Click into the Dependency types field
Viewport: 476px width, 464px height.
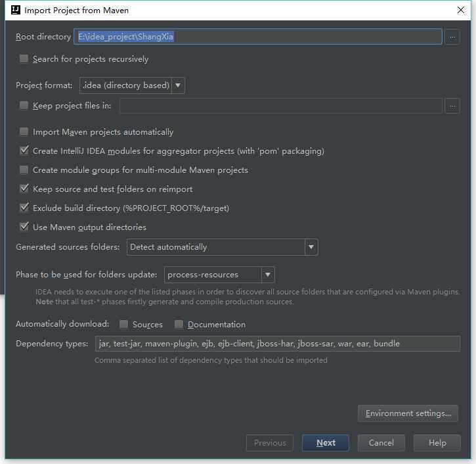click(277, 344)
